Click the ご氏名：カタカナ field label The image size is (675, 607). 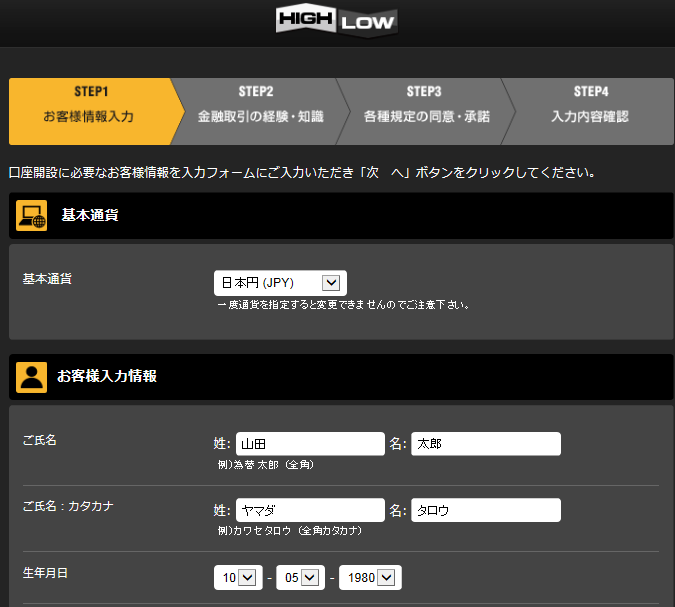click(68, 506)
